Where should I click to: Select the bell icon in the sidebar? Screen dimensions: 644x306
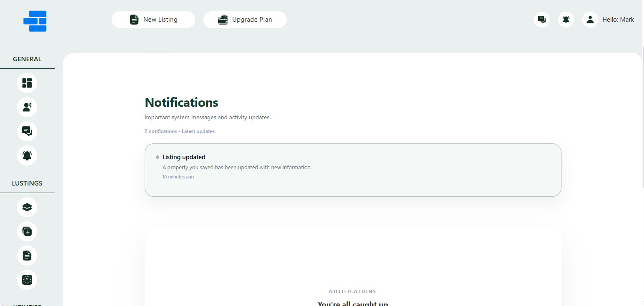pos(27,156)
